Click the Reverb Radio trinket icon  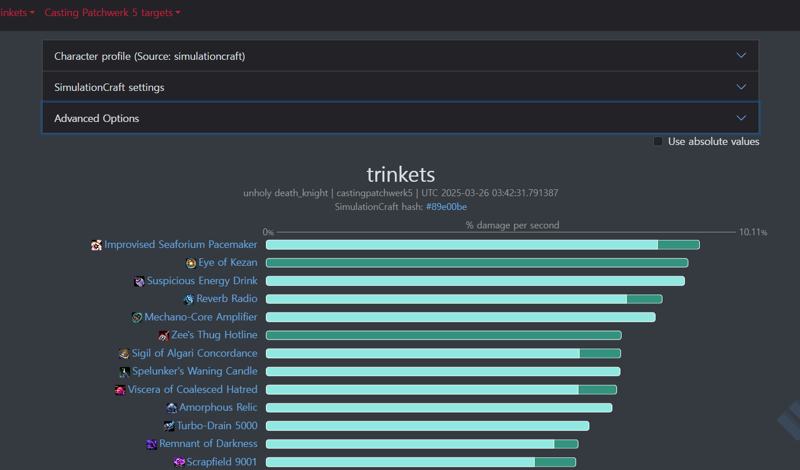[189, 300]
